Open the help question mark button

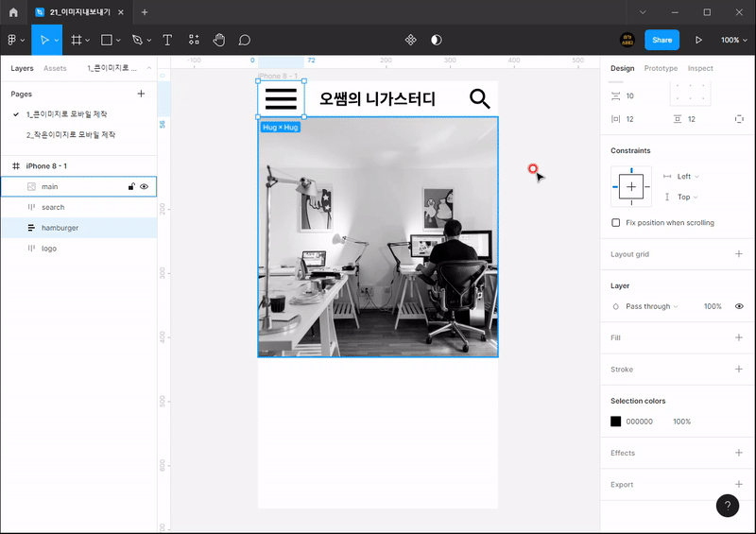(x=728, y=506)
